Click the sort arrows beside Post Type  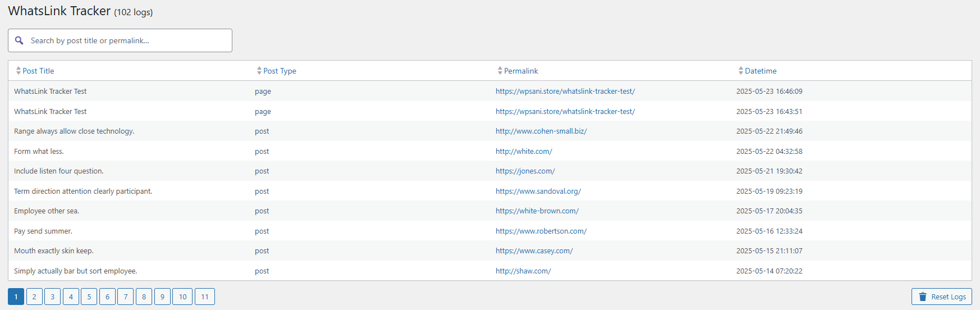coord(259,71)
